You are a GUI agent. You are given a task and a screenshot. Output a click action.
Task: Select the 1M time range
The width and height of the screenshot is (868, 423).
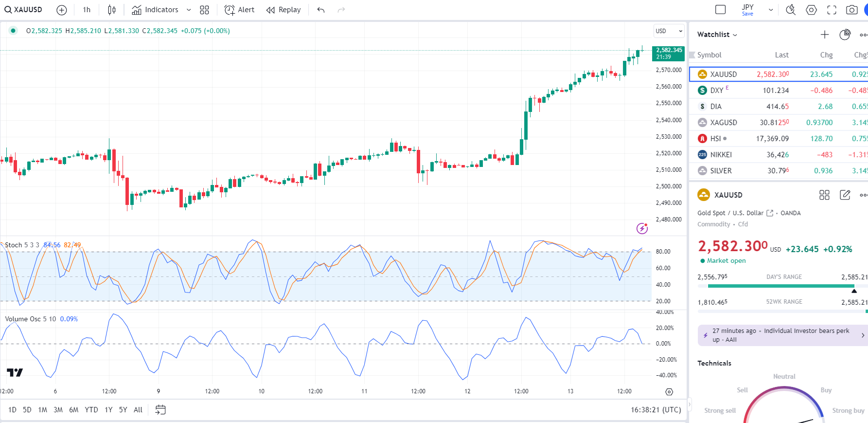coord(43,410)
